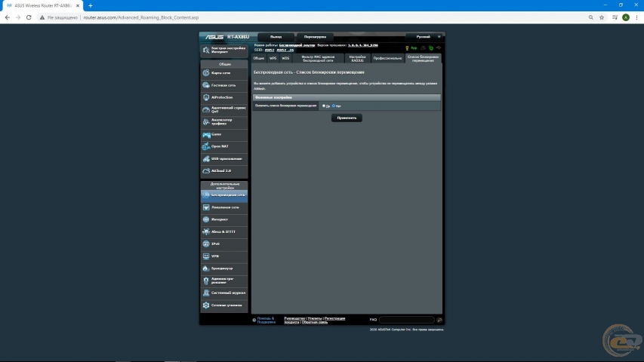Open the Firewall (Брандмауэр) section
This screenshot has width=644, height=362.
pos(223,268)
